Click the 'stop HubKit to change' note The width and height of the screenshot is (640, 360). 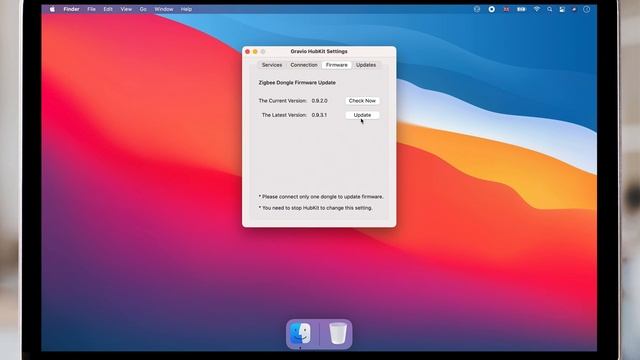click(316, 208)
